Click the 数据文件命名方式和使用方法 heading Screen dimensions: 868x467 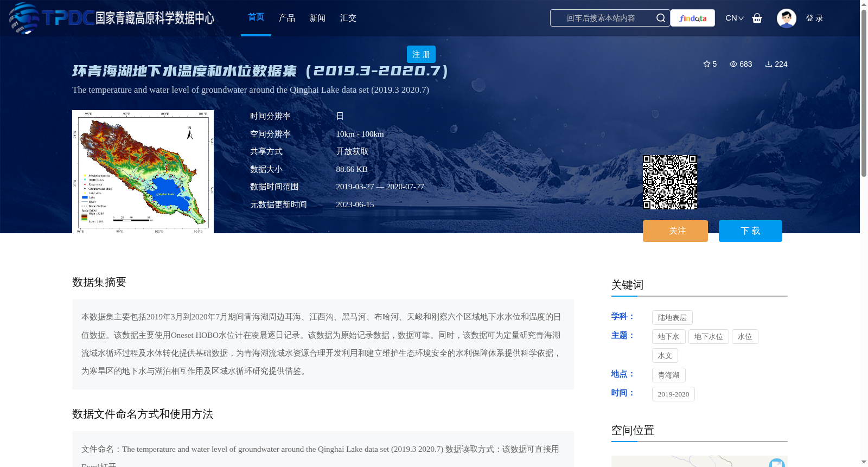click(x=143, y=414)
